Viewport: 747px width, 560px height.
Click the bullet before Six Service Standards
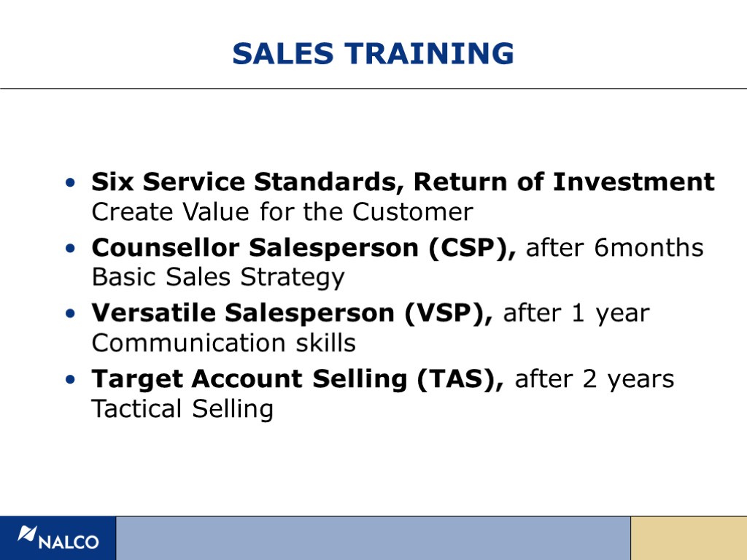pyautogui.click(x=69, y=183)
